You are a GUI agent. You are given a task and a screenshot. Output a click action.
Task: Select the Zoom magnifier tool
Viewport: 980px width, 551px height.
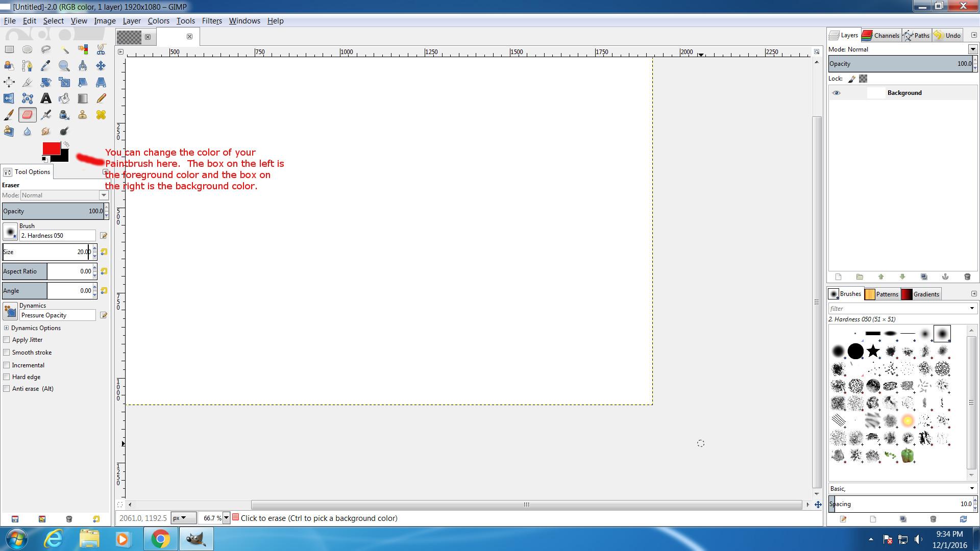pyautogui.click(x=64, y=66)
